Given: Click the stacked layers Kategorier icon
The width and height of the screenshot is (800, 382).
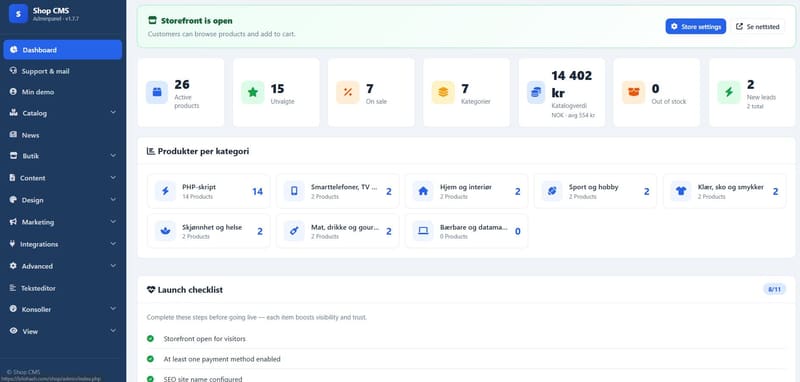Looking at the screenshot, I should point(443,92).
